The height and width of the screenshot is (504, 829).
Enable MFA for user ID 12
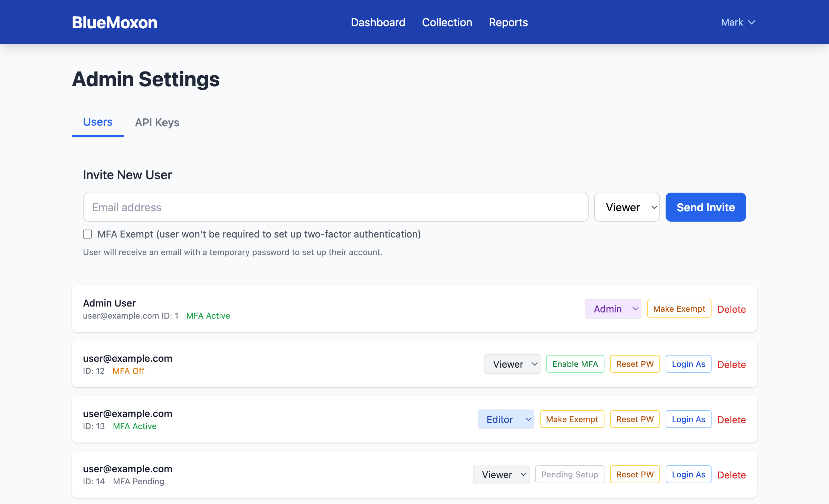pos(575,364)
